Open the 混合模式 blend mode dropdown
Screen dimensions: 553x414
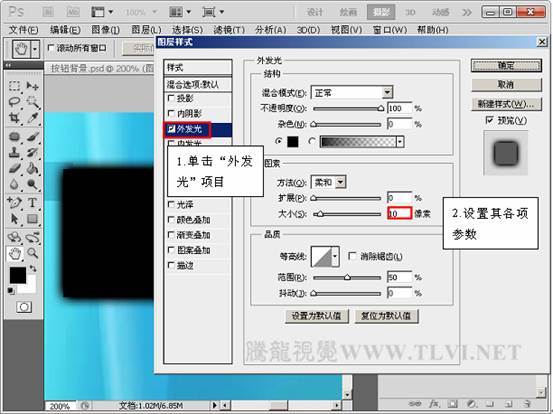coord(352,93)
